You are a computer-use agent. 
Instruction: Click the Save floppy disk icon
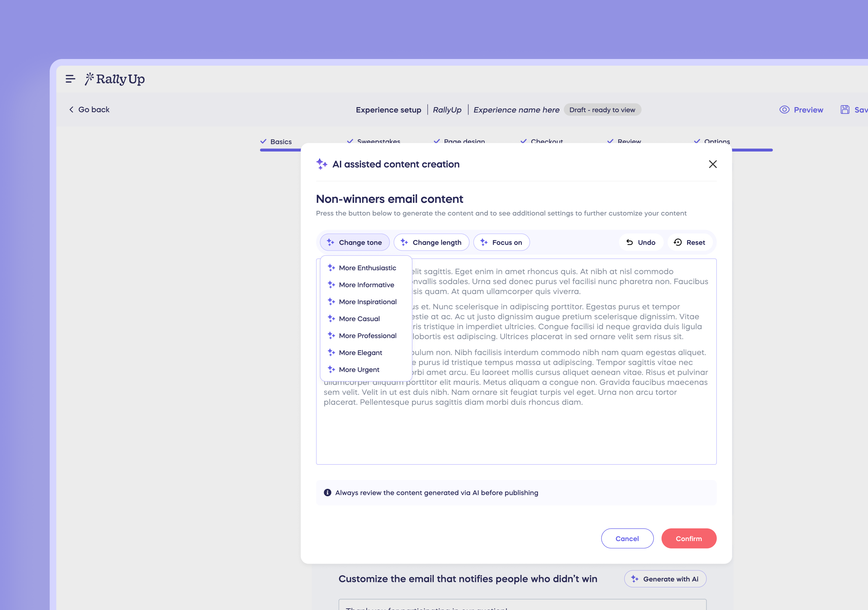click(845, 110)
